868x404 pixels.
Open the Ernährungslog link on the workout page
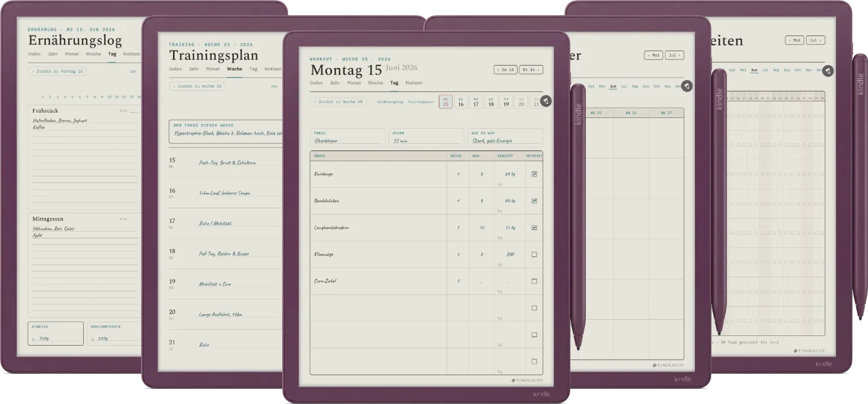[390, 102]
